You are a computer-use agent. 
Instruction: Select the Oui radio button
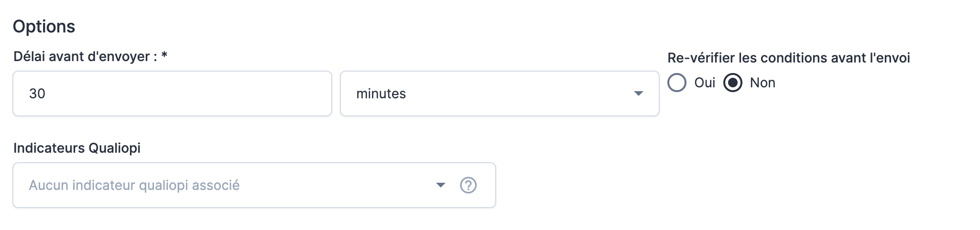pos(677,83)
